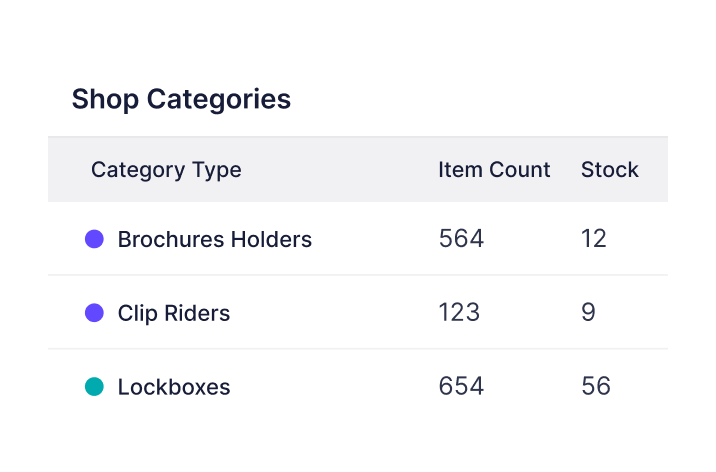The width and height of the screenshot is (716, 472).
Task: Click the divider between Brochures Holders and Clip Riders
Action: [358, 275]
